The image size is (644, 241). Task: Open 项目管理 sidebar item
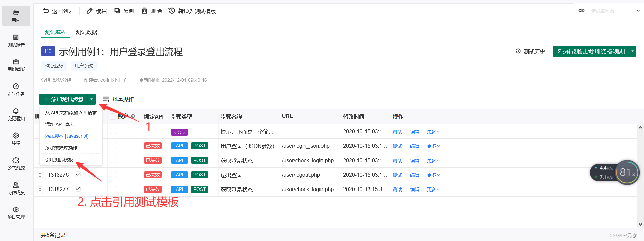coord(16,213)
